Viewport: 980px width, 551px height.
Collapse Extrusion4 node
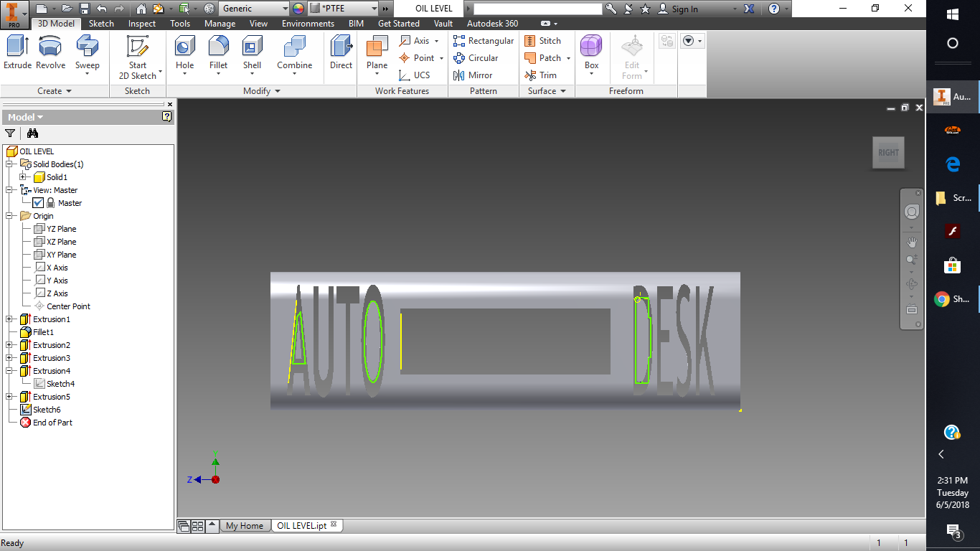tap(9, 371)
